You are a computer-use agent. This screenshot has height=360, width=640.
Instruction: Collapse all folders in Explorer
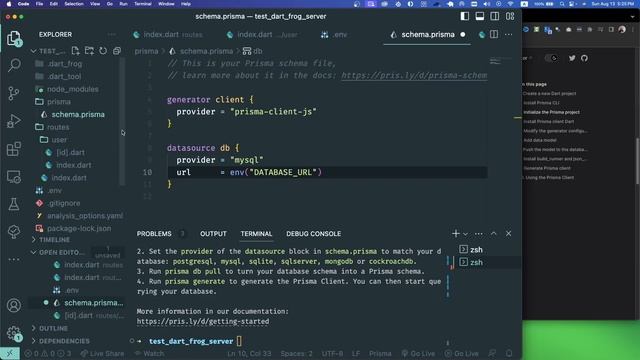tap(117, 51)
